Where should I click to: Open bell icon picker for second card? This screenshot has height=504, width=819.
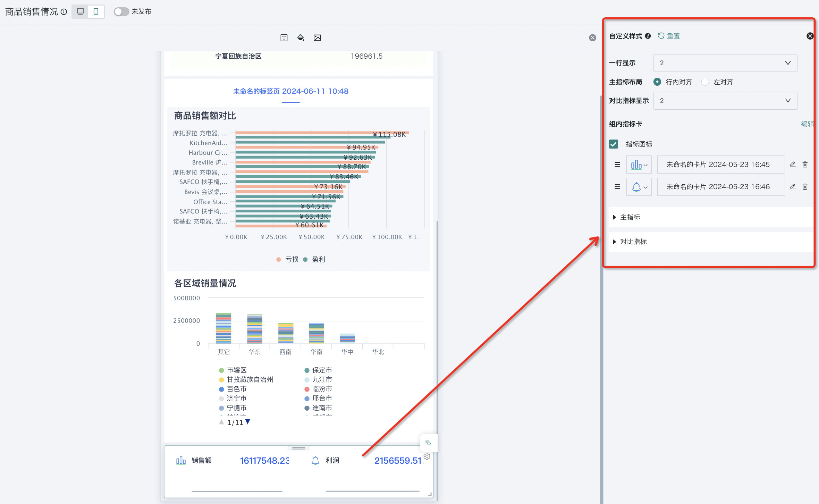639,187
